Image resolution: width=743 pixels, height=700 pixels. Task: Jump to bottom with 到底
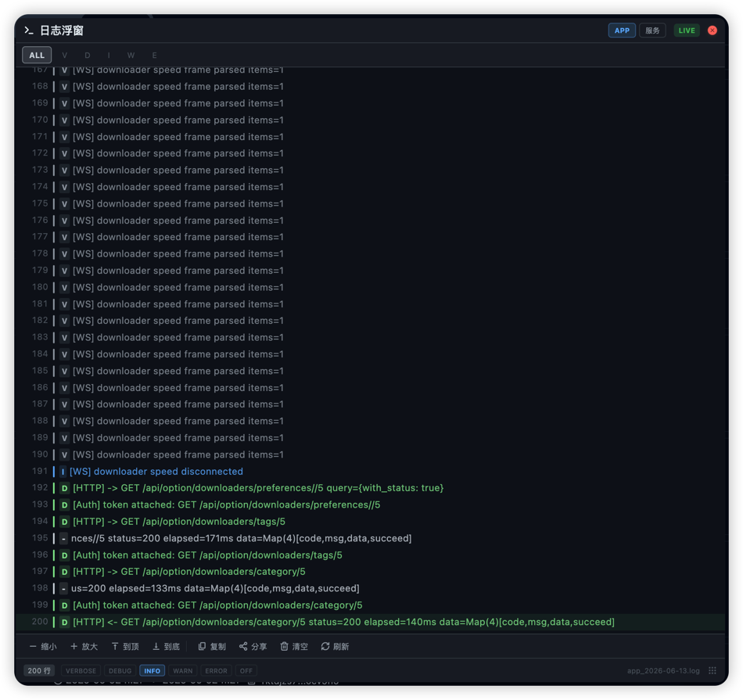click(x=166, y=647)
